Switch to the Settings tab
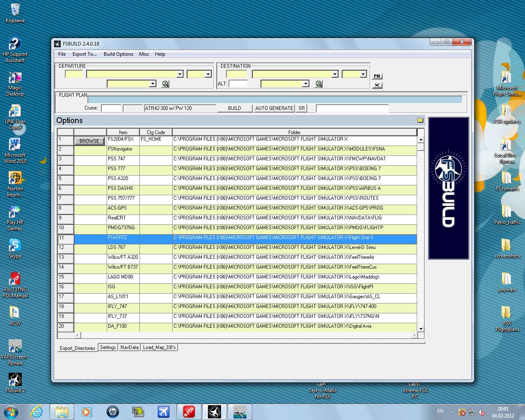525x420 pixels. point(108,347)
